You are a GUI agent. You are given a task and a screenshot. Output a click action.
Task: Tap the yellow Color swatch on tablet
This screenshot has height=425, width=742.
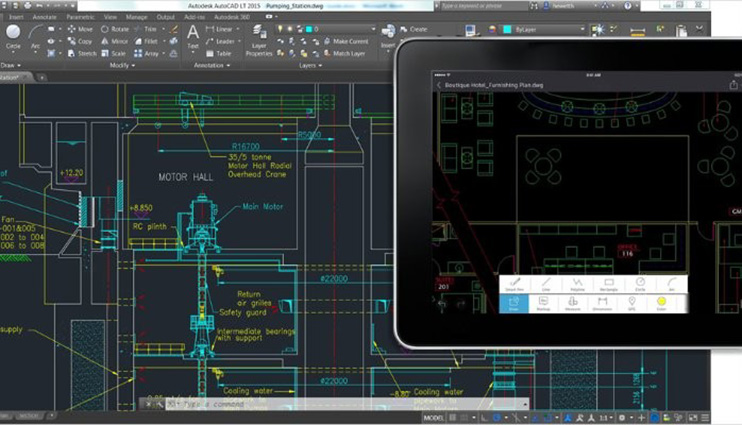tap(662, 301)
